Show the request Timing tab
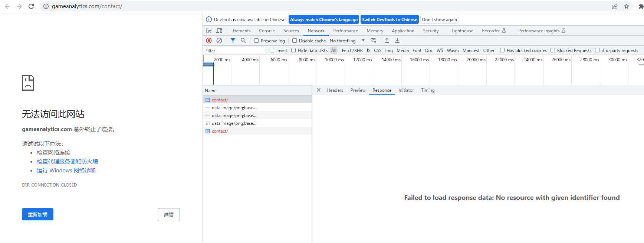644x243 pixels. (428, 90)
